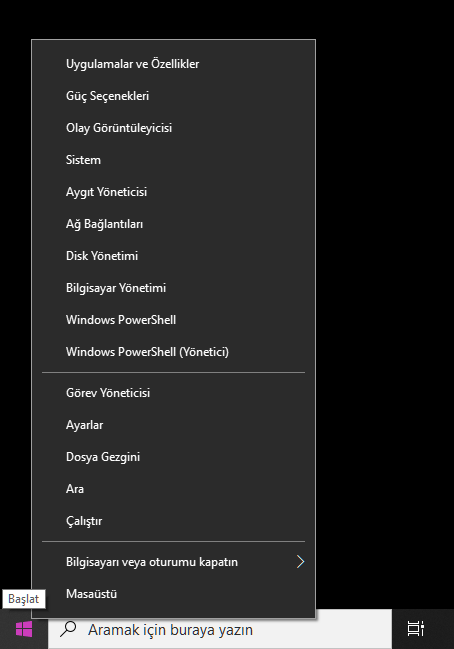Expand the shut down or sign out submenu arrow
The image size is (454, 649).
tap(300, 562)
